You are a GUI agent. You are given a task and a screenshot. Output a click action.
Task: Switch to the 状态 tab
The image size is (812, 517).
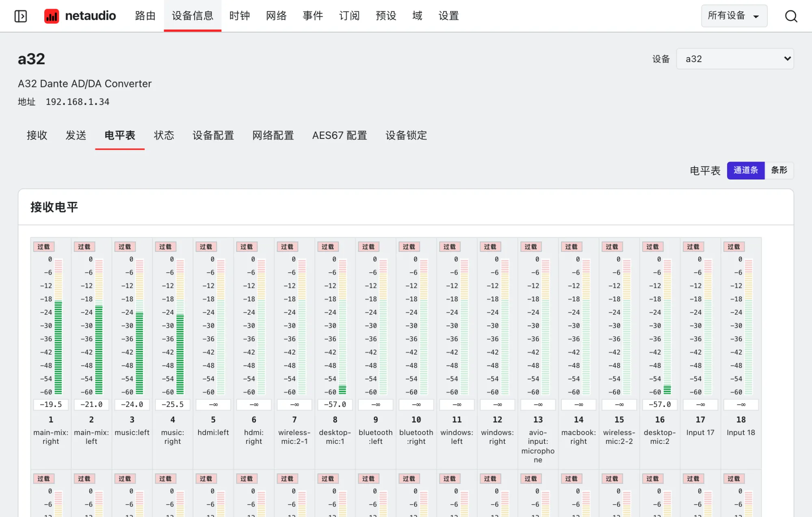click(164, 135)
